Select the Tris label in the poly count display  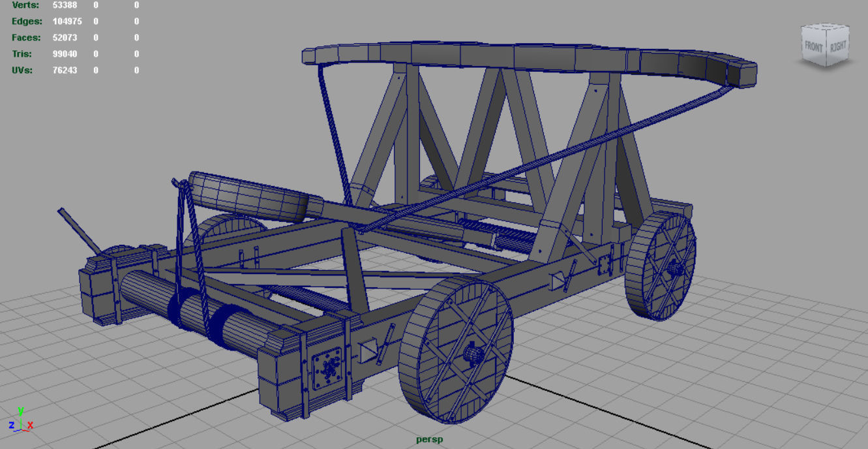tap(23, 54)
